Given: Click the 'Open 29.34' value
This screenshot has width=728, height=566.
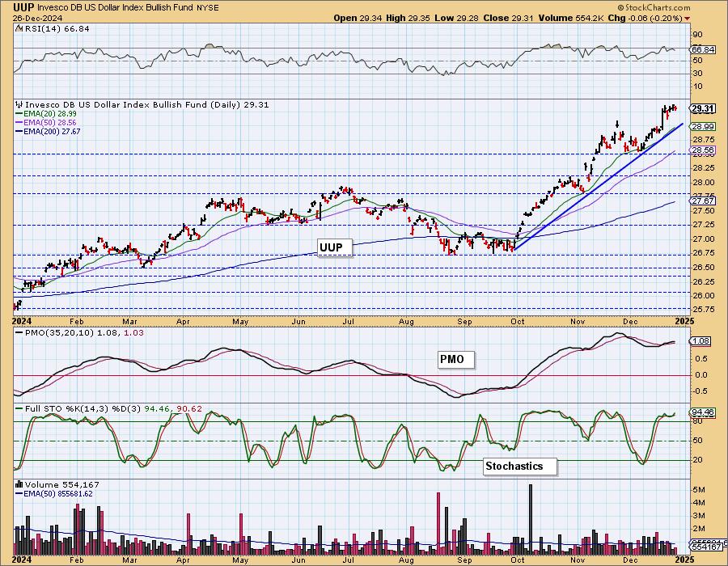Looking at the screenshot, I should coord(357,18).
